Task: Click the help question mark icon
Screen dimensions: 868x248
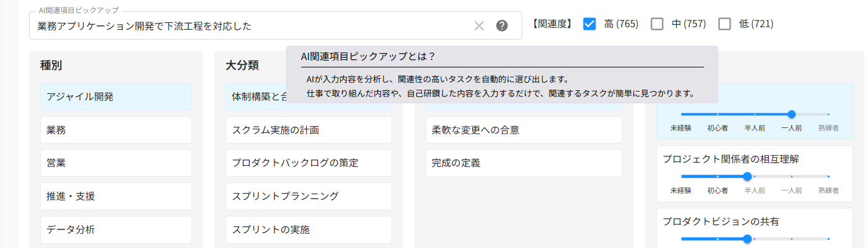Action: [x=502, y=26]
